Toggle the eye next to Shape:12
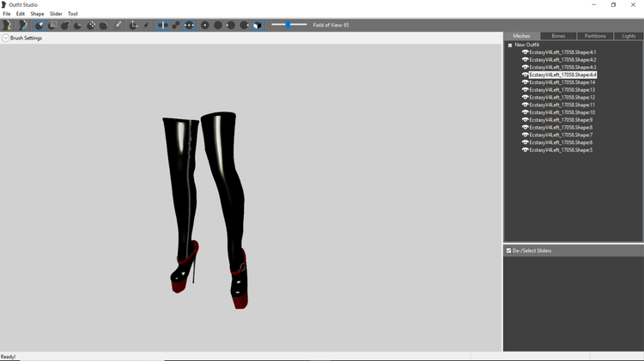Image resolution: width=644 pixels, height=361 pixels. (525, 97)
